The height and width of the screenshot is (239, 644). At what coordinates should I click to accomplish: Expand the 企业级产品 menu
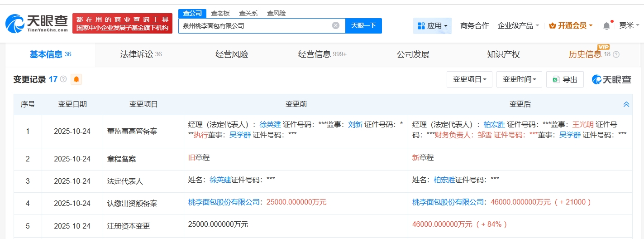518,26
